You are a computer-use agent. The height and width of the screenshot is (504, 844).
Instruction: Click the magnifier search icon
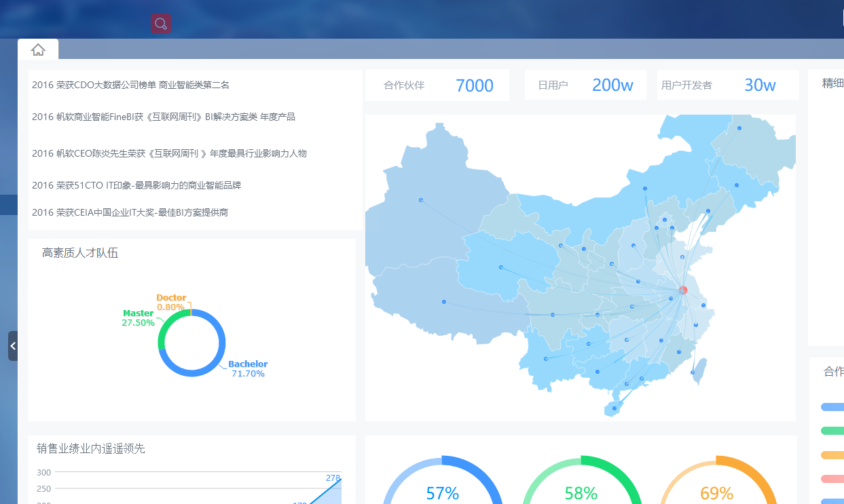point(160,24)
